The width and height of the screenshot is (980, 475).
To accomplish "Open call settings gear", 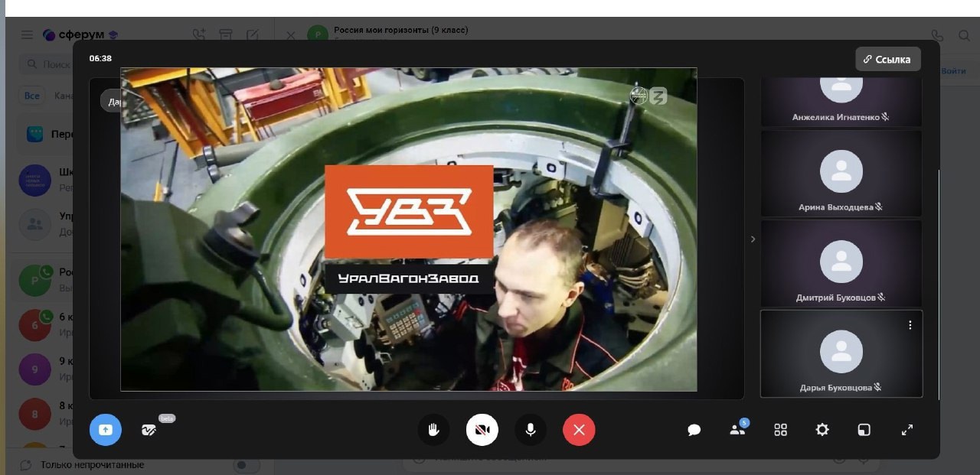I will 822,430.
